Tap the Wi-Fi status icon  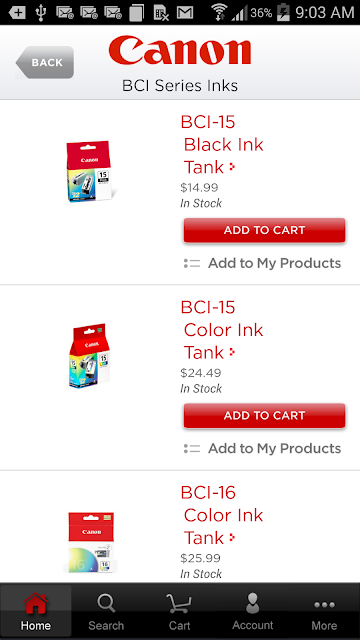point(219,12)
